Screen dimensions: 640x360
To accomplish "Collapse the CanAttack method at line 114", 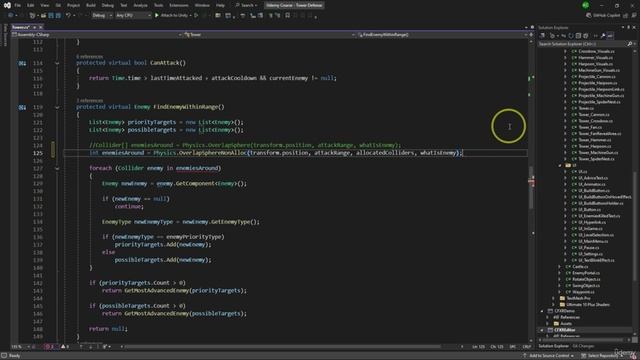I will 57,63.
